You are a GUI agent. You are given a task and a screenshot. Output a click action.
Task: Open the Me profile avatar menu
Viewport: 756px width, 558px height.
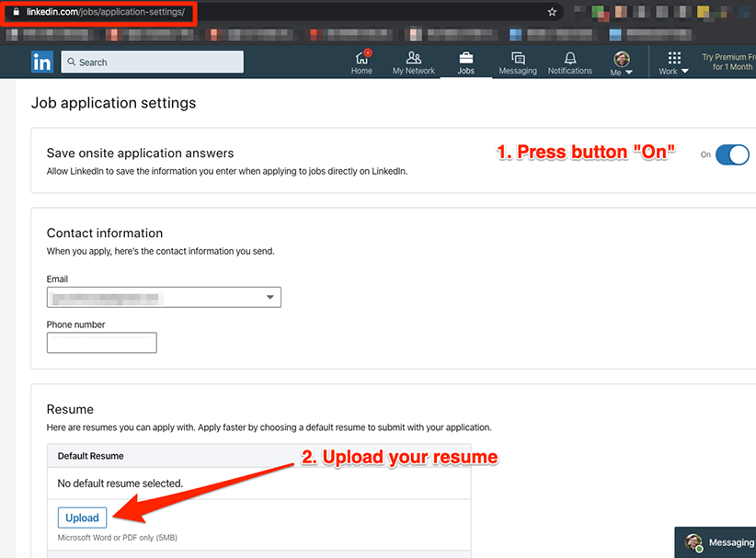[622, 63]
